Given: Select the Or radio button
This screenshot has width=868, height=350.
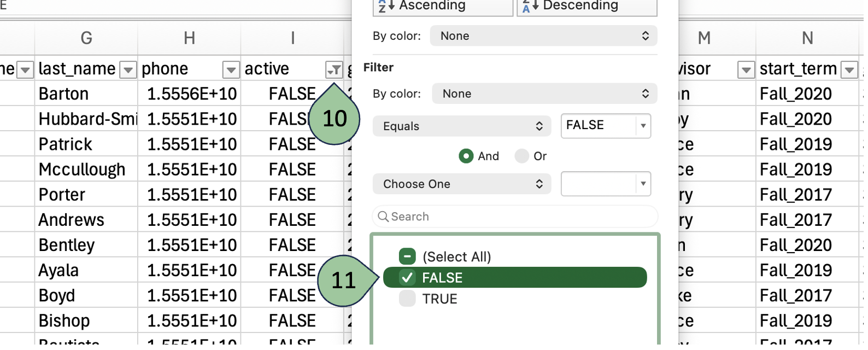Looking at the screenshot, I should pos(522,156).
